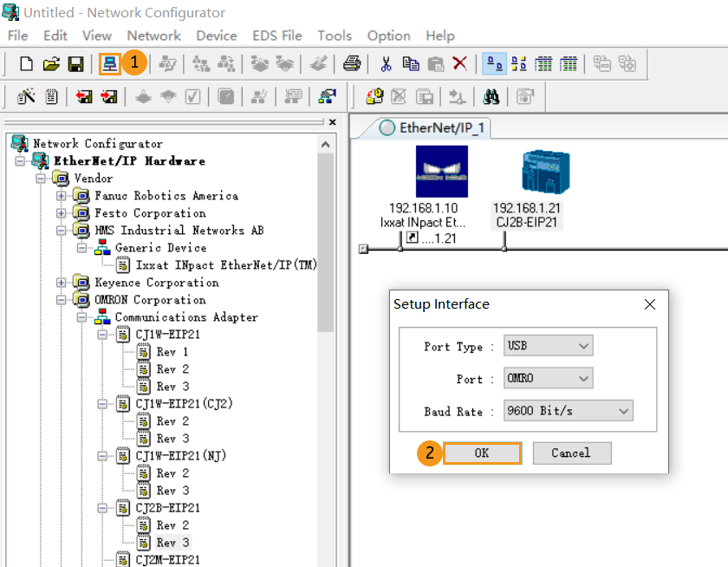
Task: Click the Print toolbar icon
Action: tap(351, 63)
